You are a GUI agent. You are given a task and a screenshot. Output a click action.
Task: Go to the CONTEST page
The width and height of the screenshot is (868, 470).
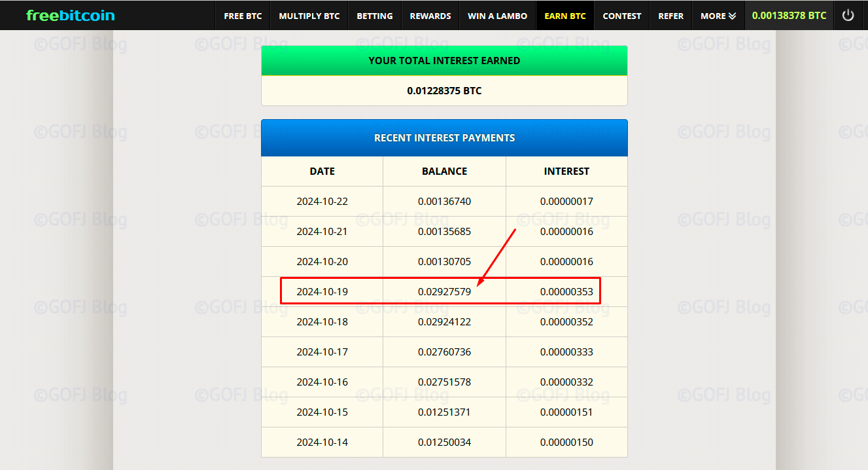point(621,15)
